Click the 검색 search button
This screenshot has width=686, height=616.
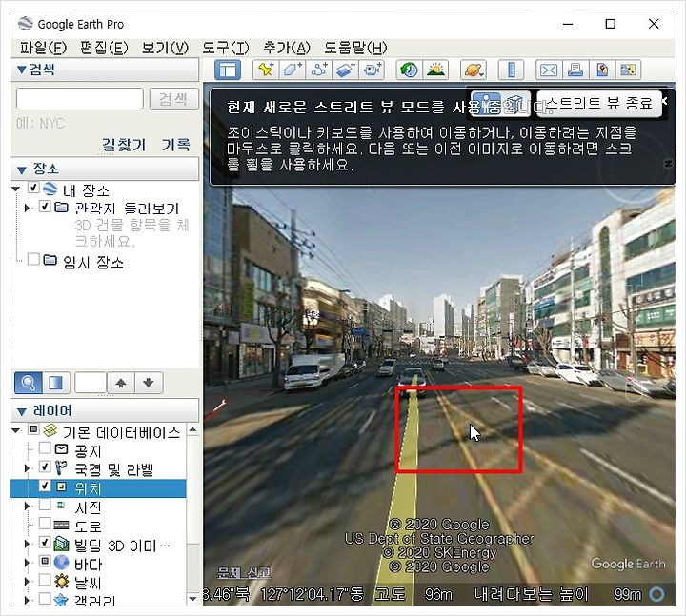click(x=173, y=99)
